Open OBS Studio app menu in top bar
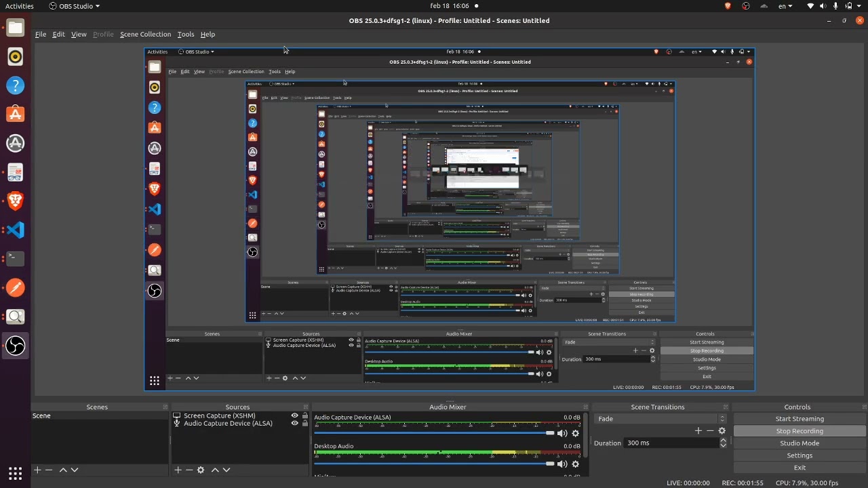 (75, 6)
